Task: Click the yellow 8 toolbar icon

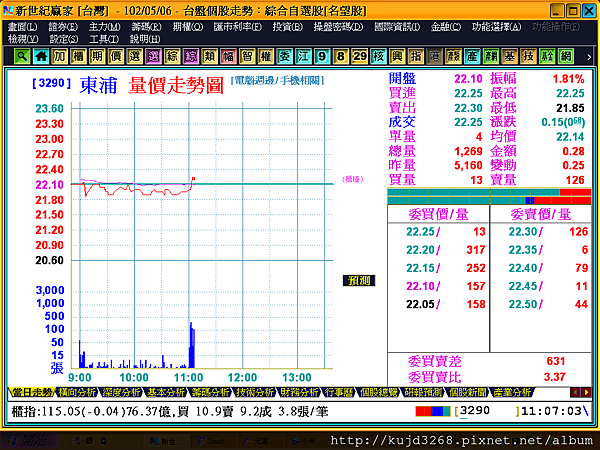Action: coord(341,56)
